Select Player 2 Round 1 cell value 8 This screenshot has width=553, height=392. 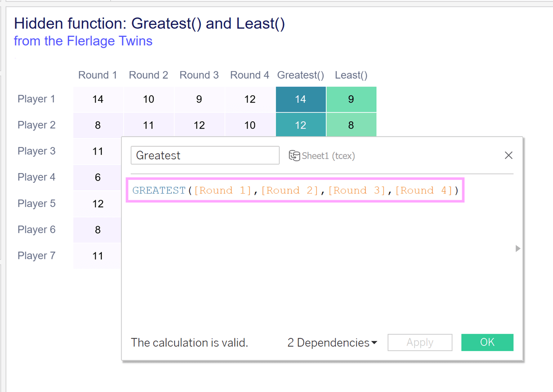(x=98, y=125)
